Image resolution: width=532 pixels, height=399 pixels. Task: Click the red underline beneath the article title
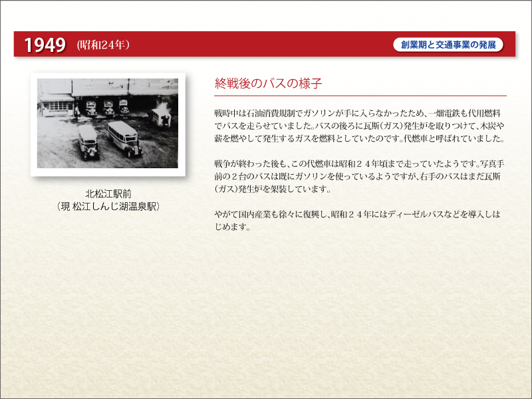point(360,96)
